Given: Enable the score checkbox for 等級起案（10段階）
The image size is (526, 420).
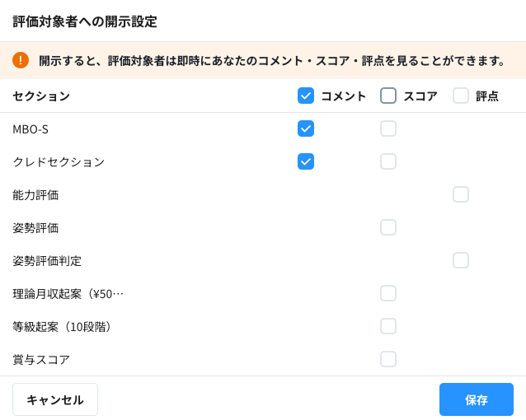Looking at the screenshot, I should [388, 326].
